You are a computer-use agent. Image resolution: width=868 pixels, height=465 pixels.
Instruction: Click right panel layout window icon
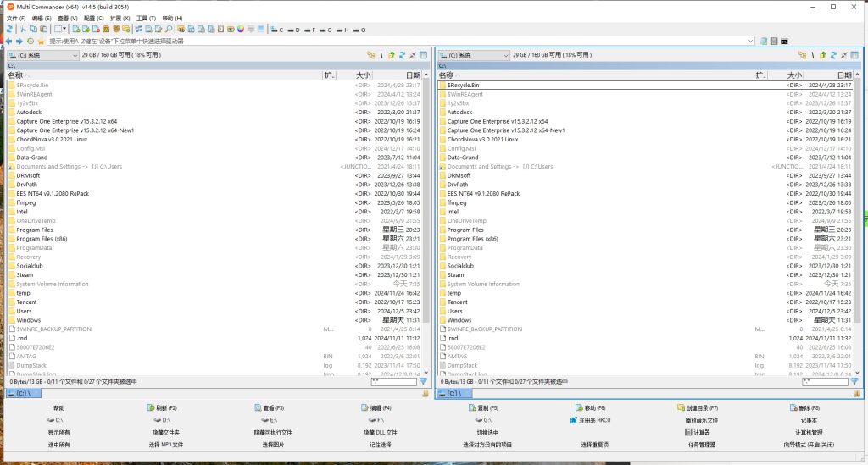[x=854, y=55]
